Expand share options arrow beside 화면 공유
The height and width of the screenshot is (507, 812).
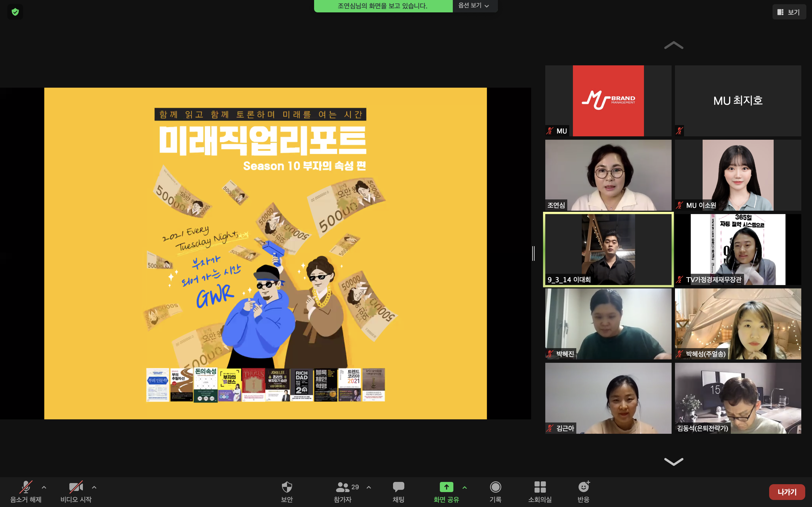(x=465, y=487)
